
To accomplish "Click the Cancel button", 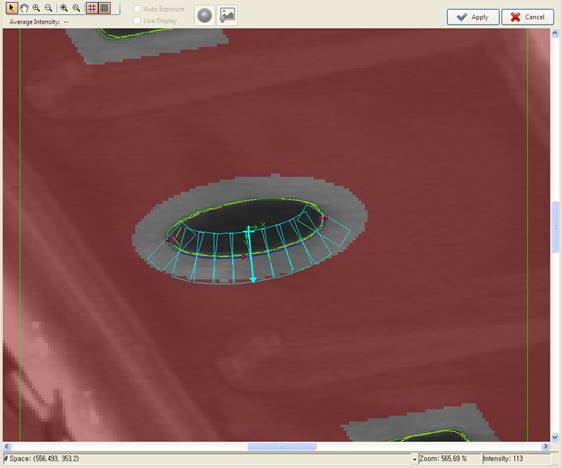I will (528, 17).
